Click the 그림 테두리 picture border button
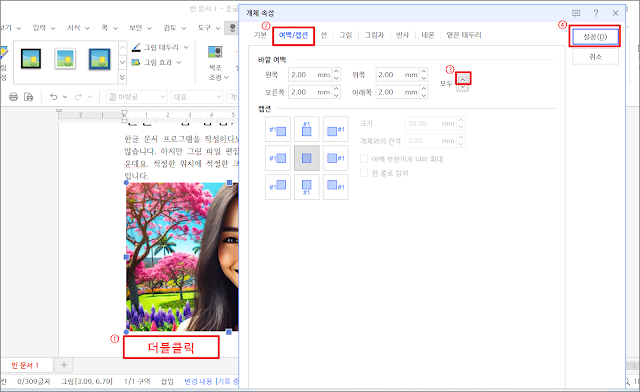The width and height of the screenshot is (640, 392). pos(156,47)
